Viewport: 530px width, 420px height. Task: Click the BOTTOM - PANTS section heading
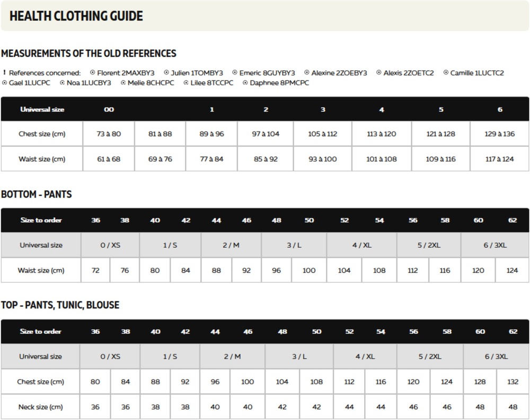37,194
